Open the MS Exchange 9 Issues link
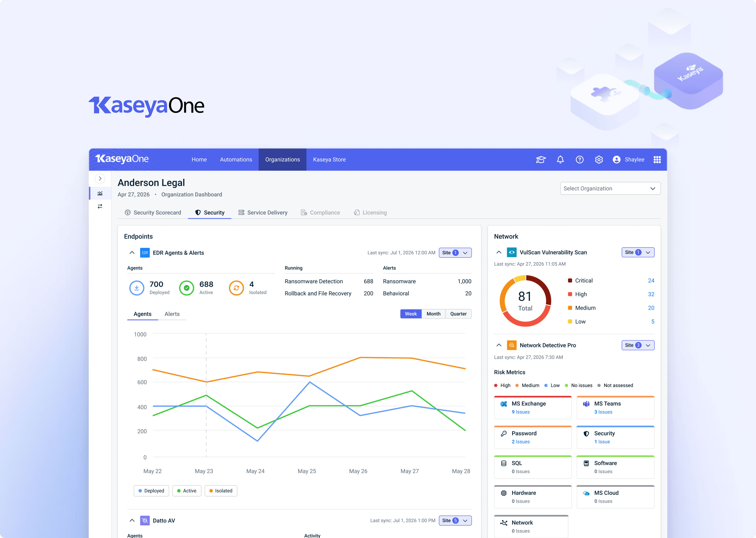 (x=520, y=412)
